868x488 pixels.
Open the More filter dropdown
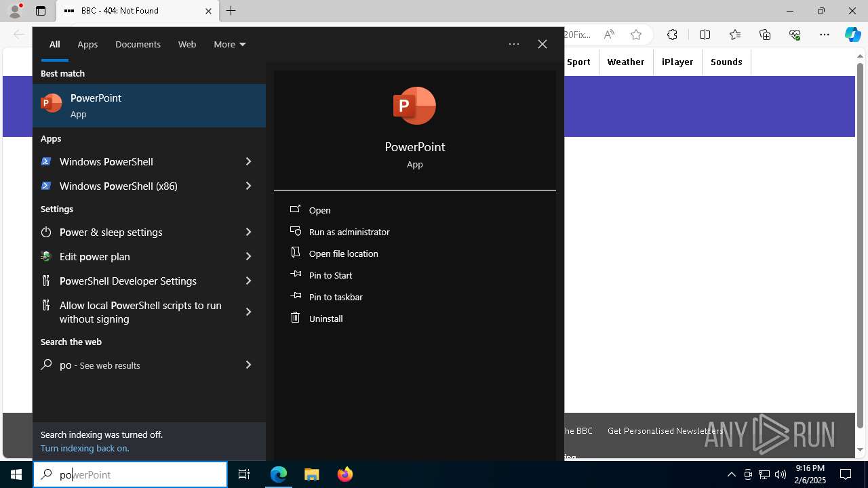coord(230,44)
